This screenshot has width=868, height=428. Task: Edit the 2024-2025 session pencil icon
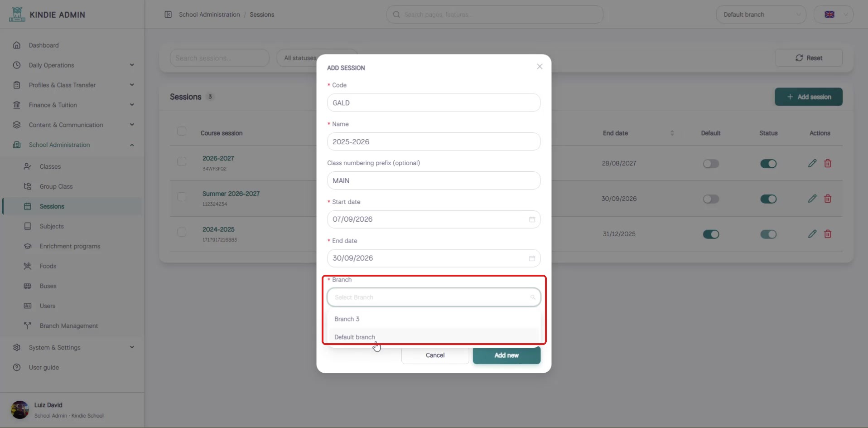pyautogui.click(x=812, y=234)
